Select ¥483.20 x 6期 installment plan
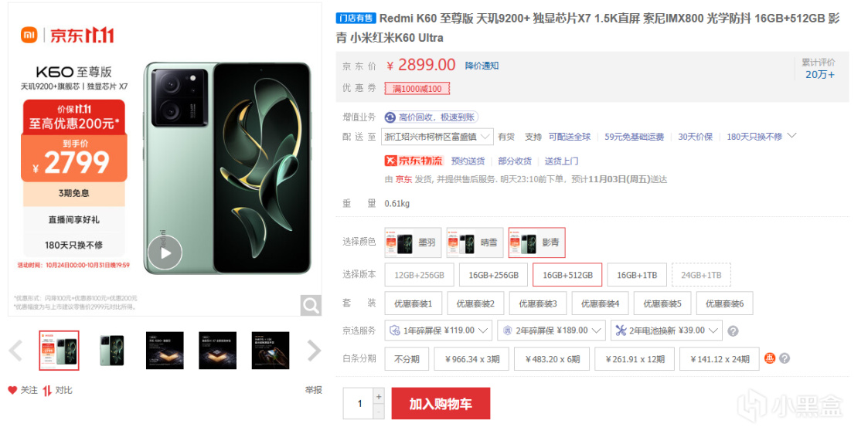The width and height of the screenshot is (868, 434). click(x=552, y=359)
